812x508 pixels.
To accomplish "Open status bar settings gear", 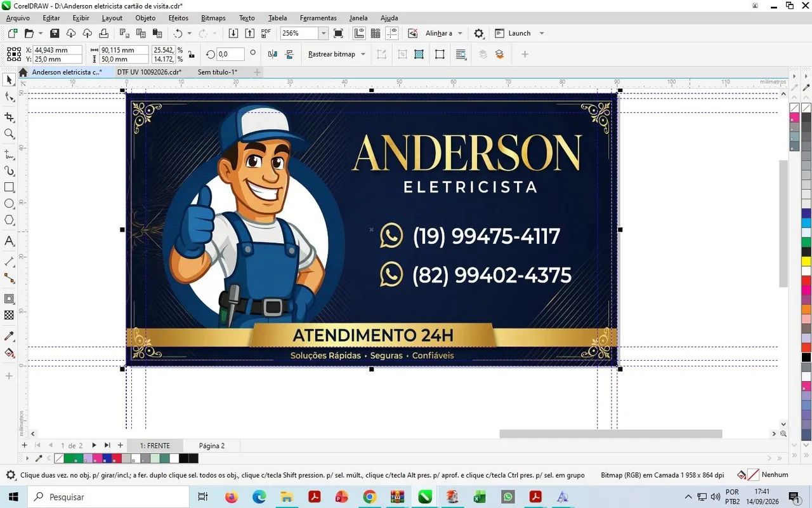I will tap(11, 475).
